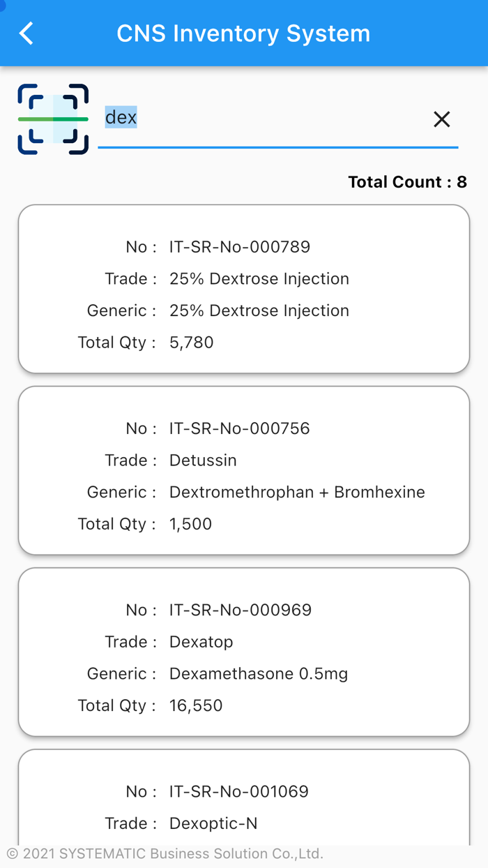488x868 pixels.
Task: Open the Detussin inventory card
Action: [x=244, y=471]
